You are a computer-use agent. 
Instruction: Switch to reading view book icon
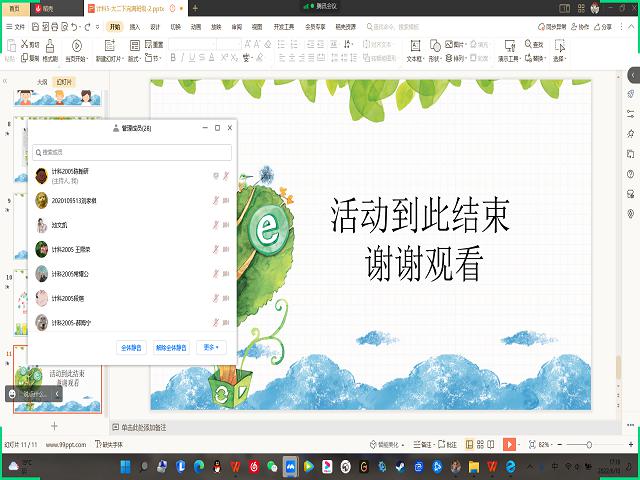pos(491,444)
